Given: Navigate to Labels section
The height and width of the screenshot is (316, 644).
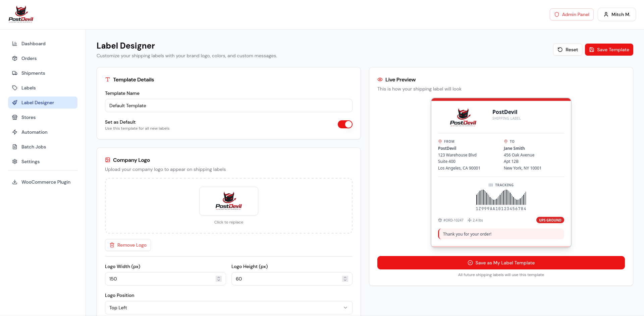Looking at the screenshot, I should [x=43, y=88].
